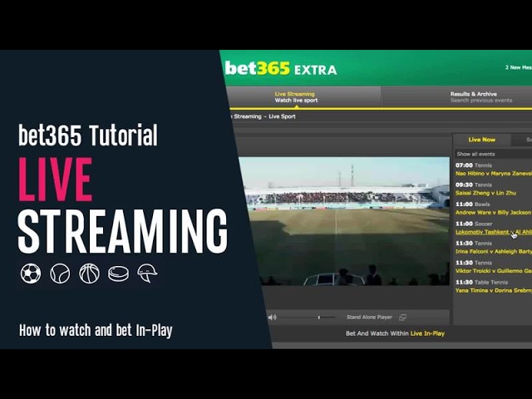Click the tennis ball icon
Image resolution: width=532 pixels, height=399 pixels.
(60, 273)
